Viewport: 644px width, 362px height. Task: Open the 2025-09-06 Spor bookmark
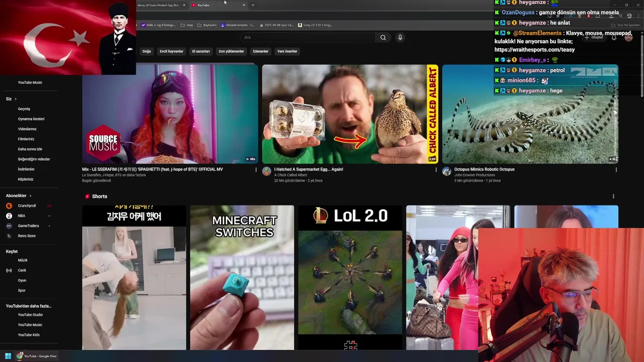tap(277, 25)
